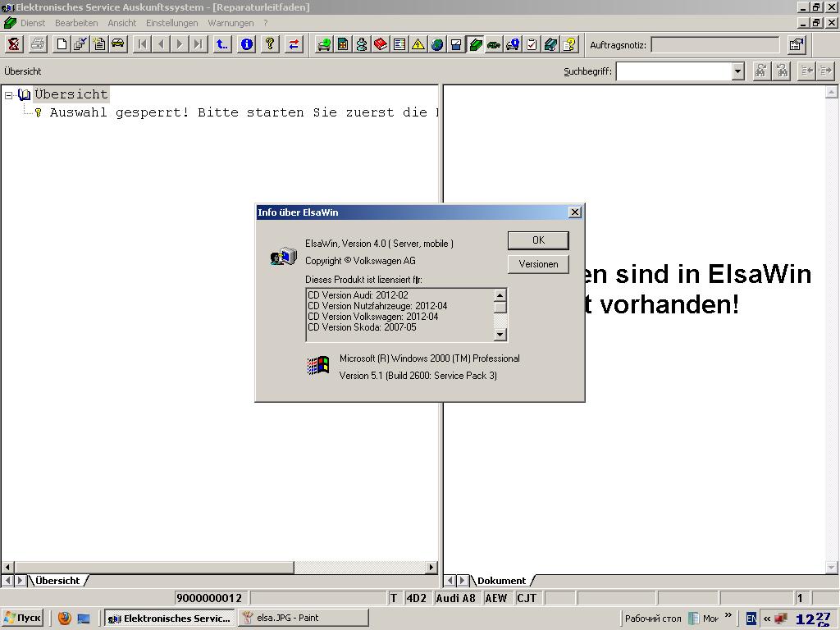The width and height of the screenshot is (840, 630).
Task: Open the Suchbegriff dropdown arrow
Action: [x=738, y=71]
